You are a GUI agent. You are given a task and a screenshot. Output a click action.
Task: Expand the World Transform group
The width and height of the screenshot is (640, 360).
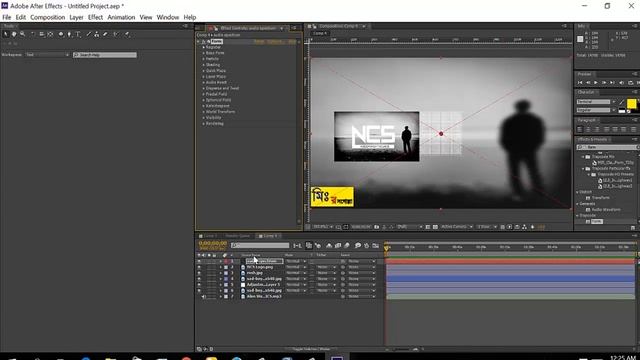tap(204, 112)
